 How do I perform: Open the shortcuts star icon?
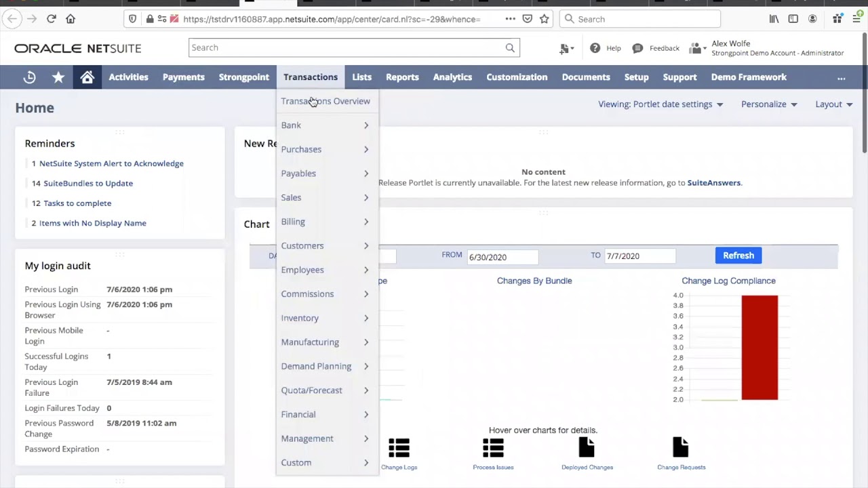(58, 77)
